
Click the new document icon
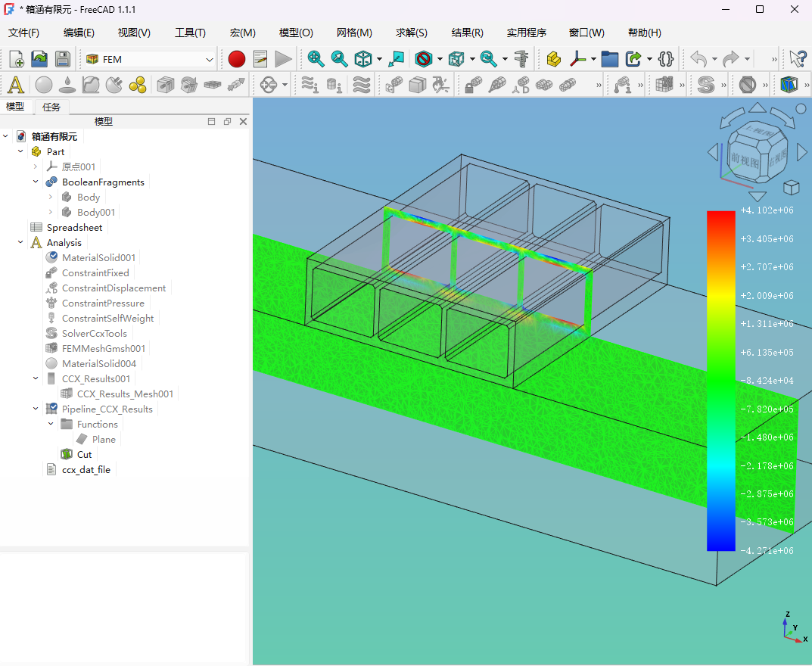[16, 59]
